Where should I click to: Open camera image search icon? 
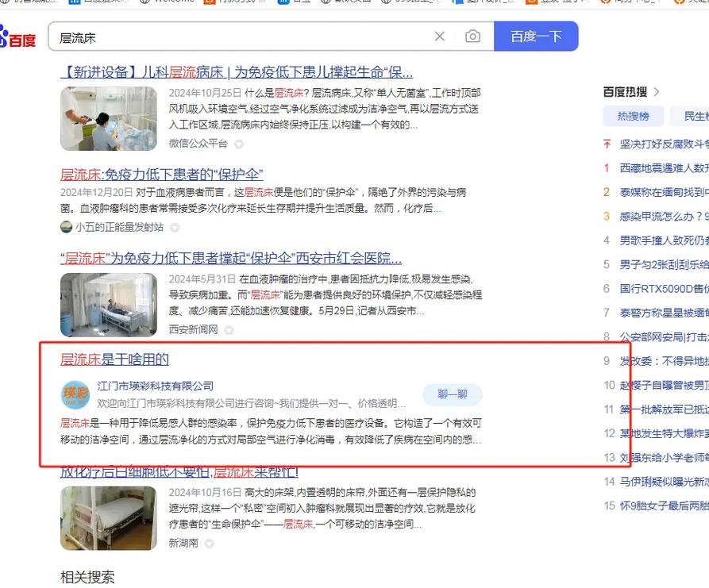[472, 37]
